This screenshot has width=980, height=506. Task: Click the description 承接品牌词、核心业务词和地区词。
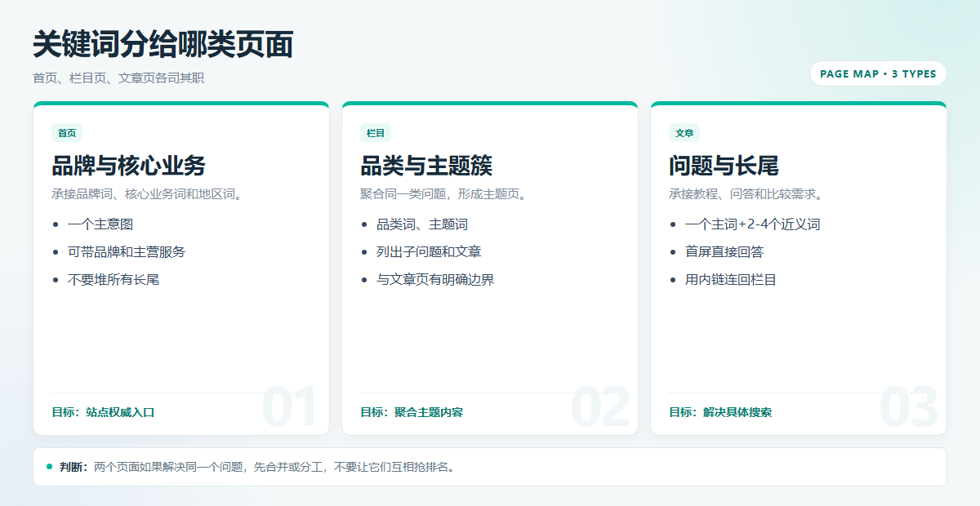click(149, 194)
